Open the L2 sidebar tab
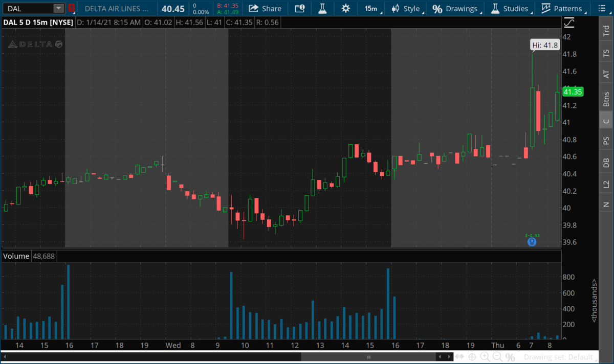Viewport: 614px width, 364px height. coord(606,184)
